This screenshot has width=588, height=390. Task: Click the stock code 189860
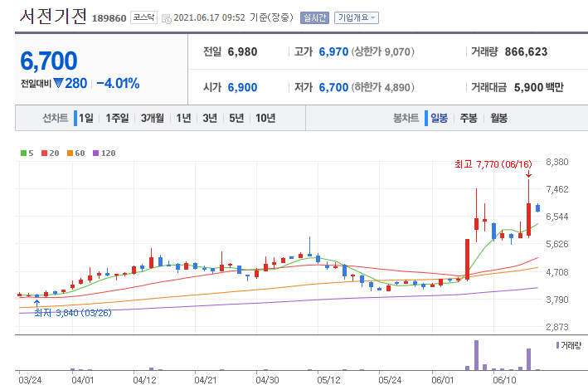click(x=109, y=18)
